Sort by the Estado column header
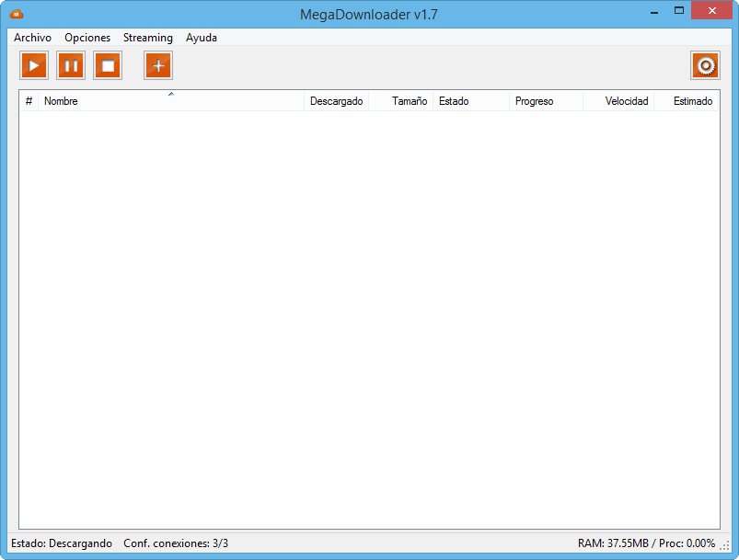 [x=471, y=101]
